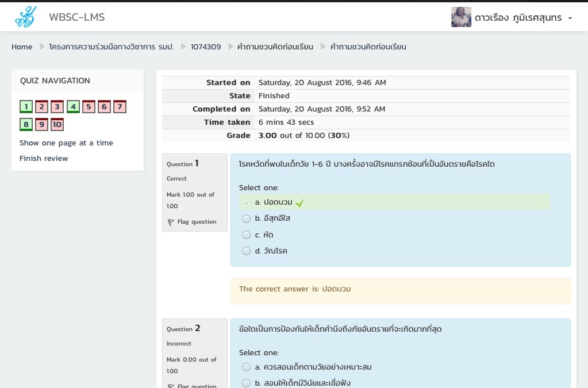Click the Finish review link
Viewport: 588px width, 388px height.
tap(44, 159)
